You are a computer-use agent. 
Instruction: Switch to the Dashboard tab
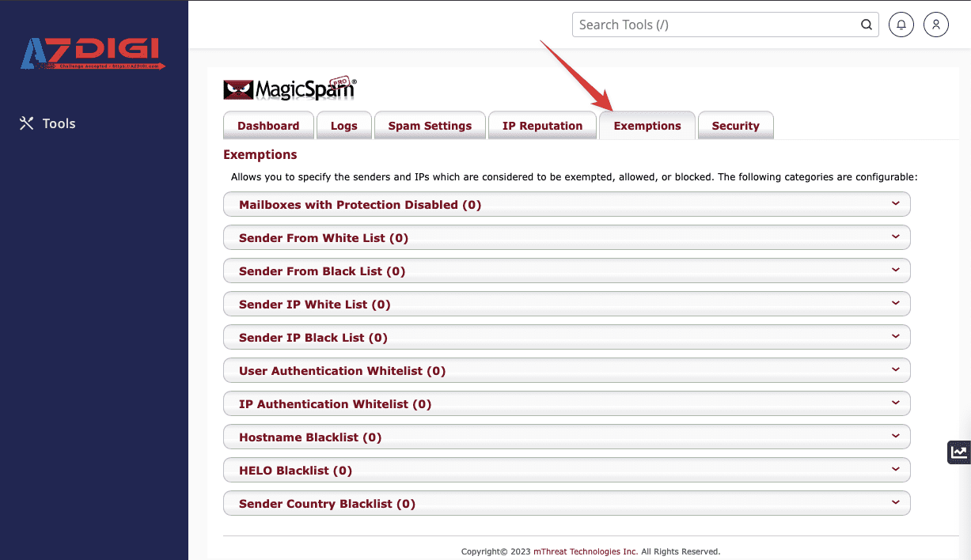coord(268,126)
